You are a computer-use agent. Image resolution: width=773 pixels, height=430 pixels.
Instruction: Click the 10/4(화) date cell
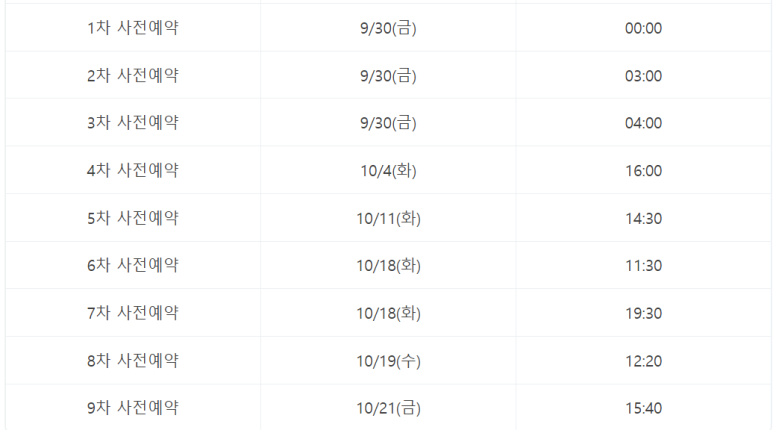[388, 170]
